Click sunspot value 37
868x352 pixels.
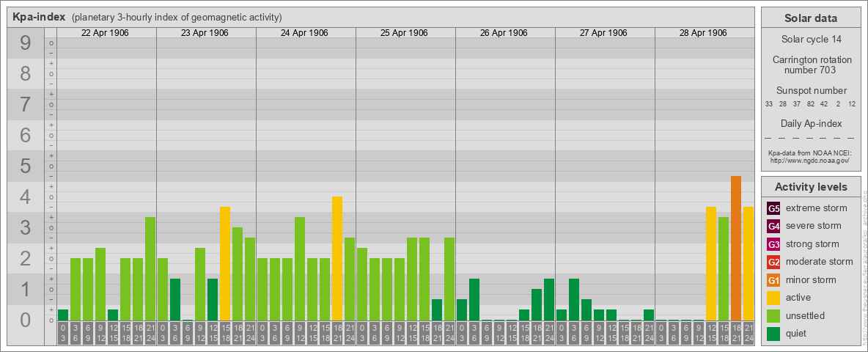tap(797, 104)
